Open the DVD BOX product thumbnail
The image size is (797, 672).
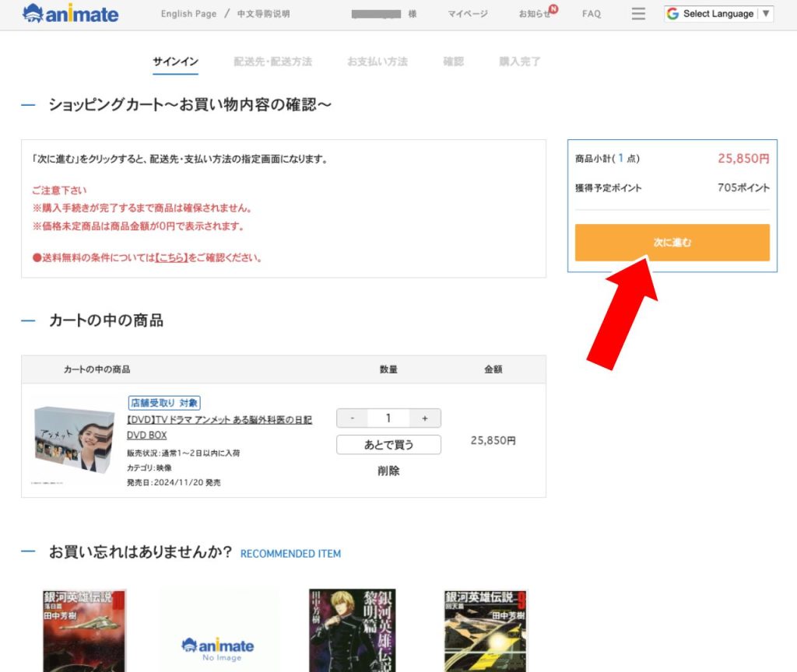pos(74,440)
